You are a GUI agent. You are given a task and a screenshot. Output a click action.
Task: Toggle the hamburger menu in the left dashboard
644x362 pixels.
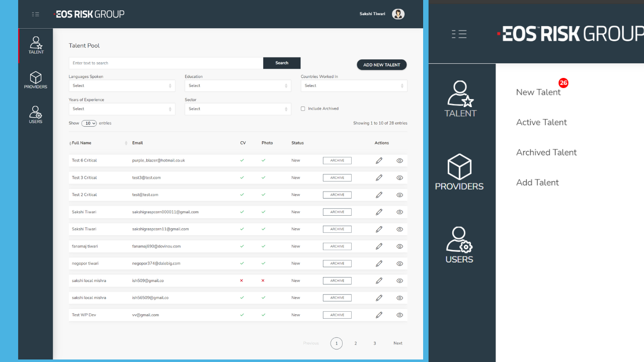coord(36,14)
